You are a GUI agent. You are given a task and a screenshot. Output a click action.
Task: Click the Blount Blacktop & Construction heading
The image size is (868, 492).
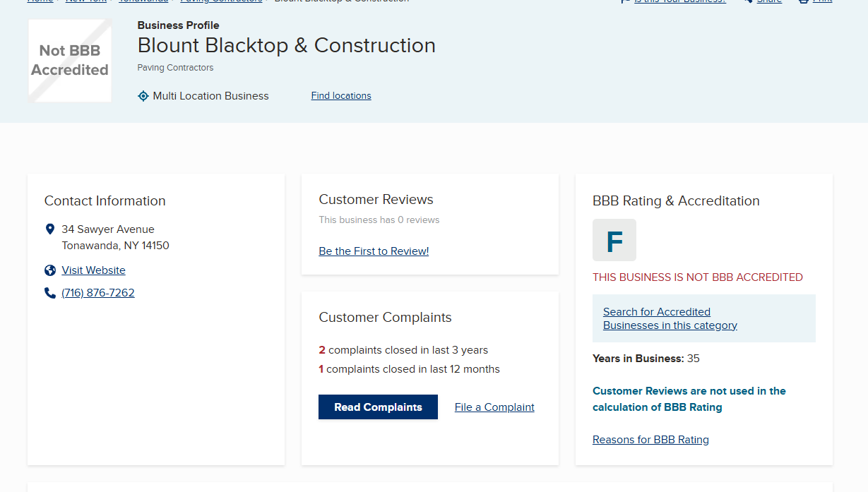point(286,46)
